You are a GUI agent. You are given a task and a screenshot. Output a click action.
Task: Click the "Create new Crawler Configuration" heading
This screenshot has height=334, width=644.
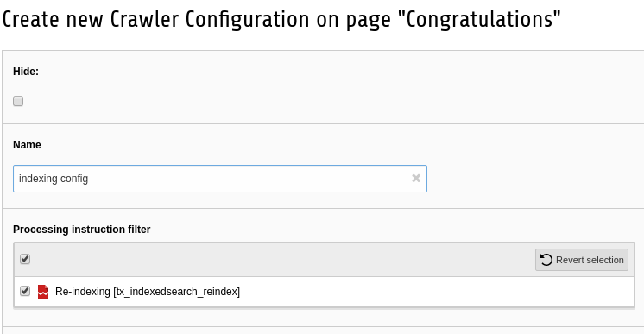point(156,19)
